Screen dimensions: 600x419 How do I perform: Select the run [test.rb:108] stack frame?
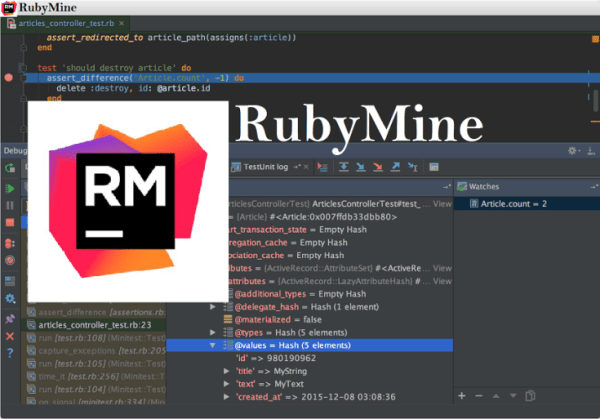pos(94,338)
